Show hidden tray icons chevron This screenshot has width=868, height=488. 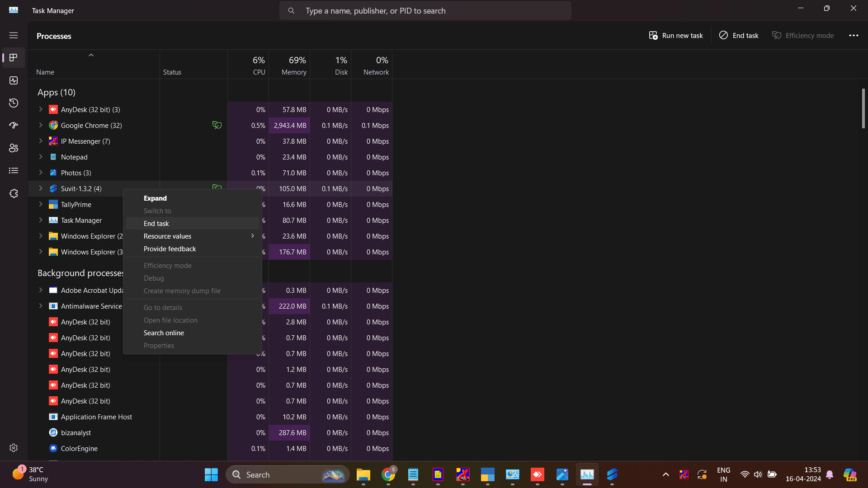[666, 474]
